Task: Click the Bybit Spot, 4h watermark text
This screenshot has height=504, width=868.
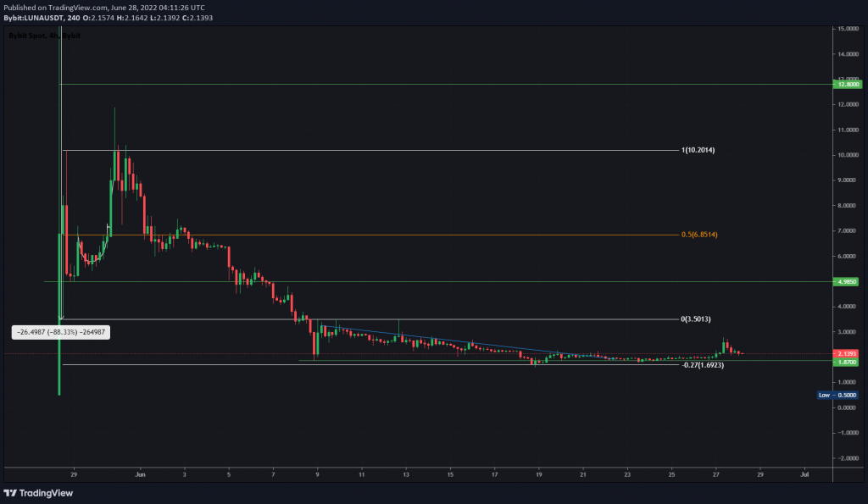Action: tap(44, 36)
